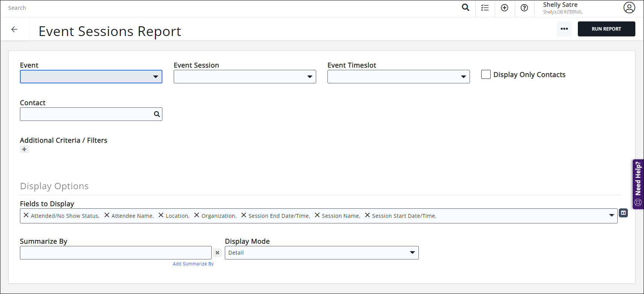Expand the Event Timeslot dropdown
Image resolution: width=644 pixels, height=294 pixels.
coord(463,77)
